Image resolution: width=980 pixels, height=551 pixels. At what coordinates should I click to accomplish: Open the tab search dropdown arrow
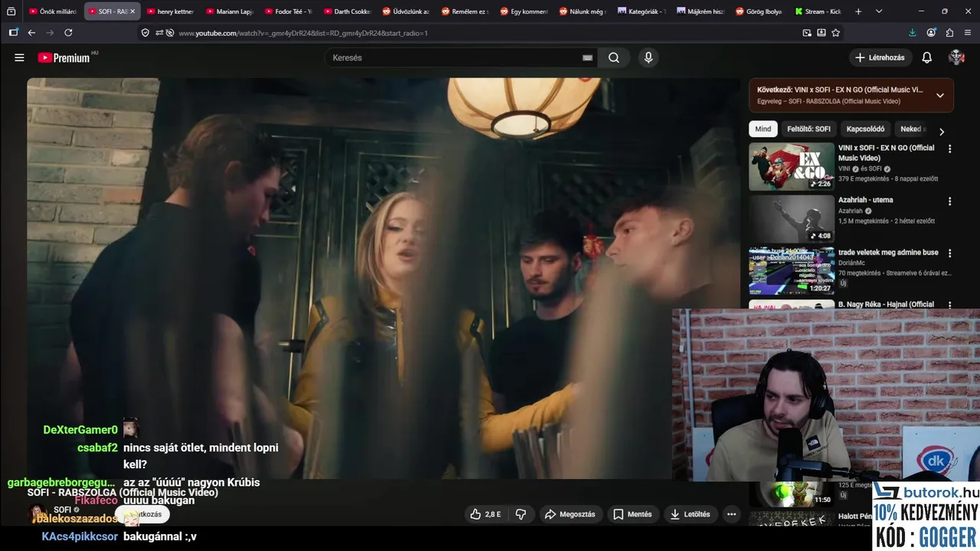[x=878, y=11]
